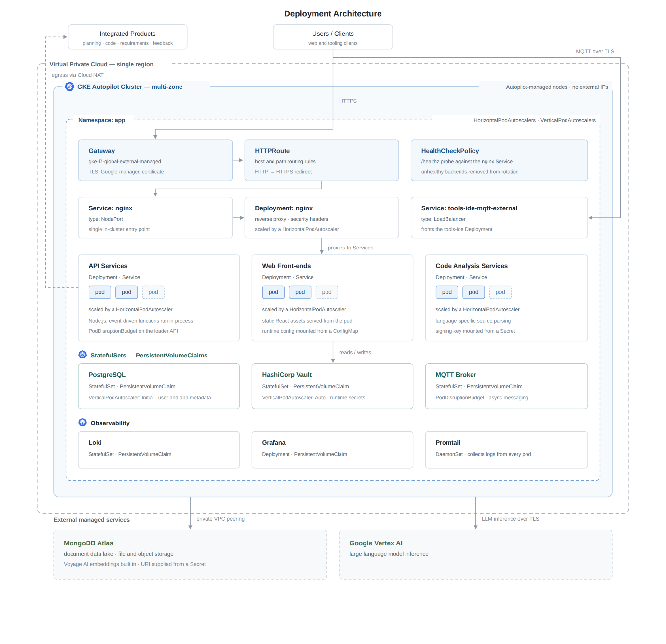Click 'type: LoadBalancer' text
Screen dimensions: 666x644
443,219
